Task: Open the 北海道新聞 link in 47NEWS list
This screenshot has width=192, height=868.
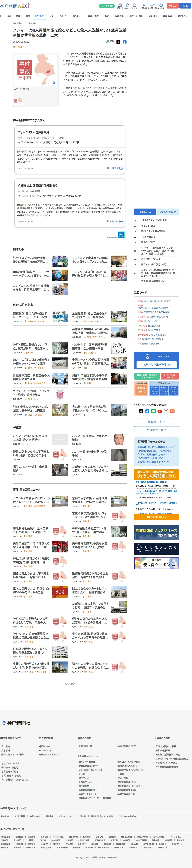Action: click(6, 837)
